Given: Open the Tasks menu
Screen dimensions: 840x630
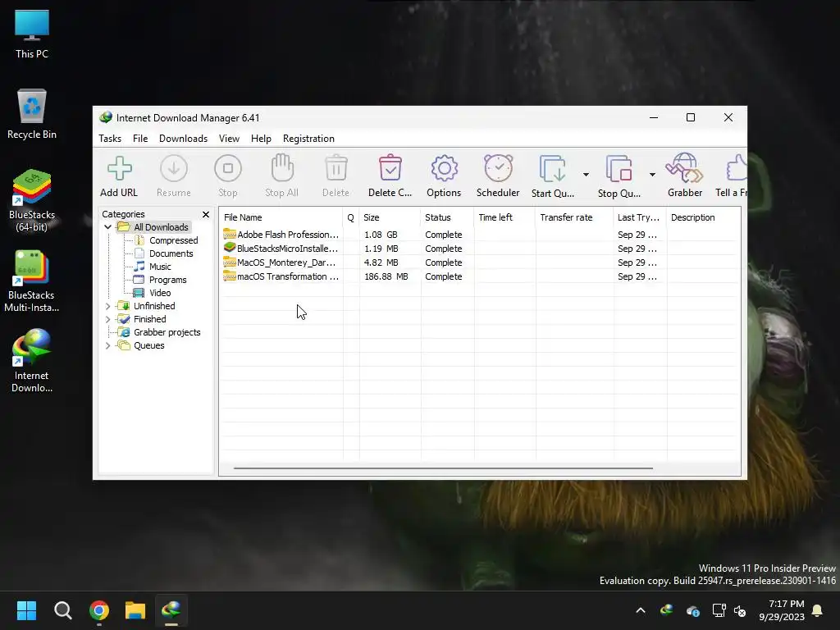Looking at the screenshot, I should [x=110, y=138].
